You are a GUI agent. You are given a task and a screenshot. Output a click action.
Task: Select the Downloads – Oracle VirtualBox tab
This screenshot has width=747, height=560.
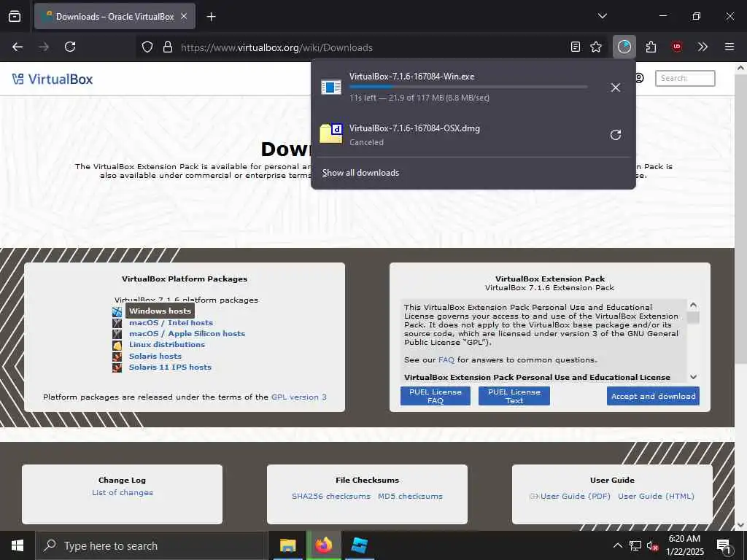[115, 16]
